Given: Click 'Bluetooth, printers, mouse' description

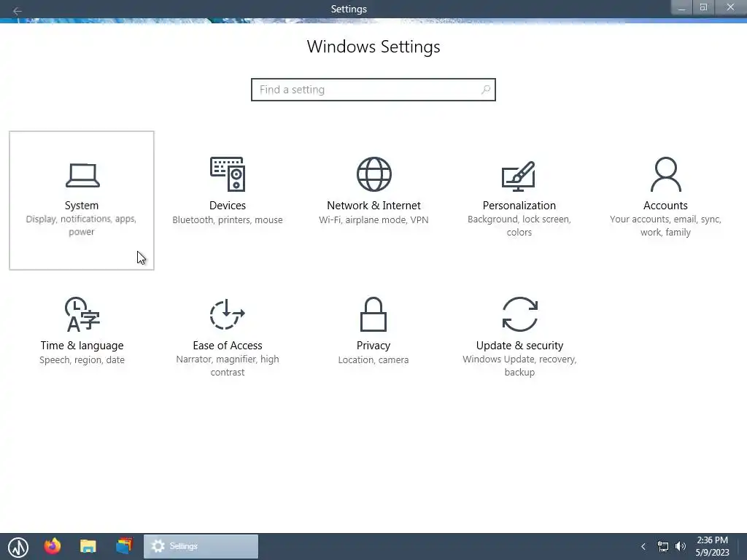Looking at the screenshot, I should click(x=228, y=220).
